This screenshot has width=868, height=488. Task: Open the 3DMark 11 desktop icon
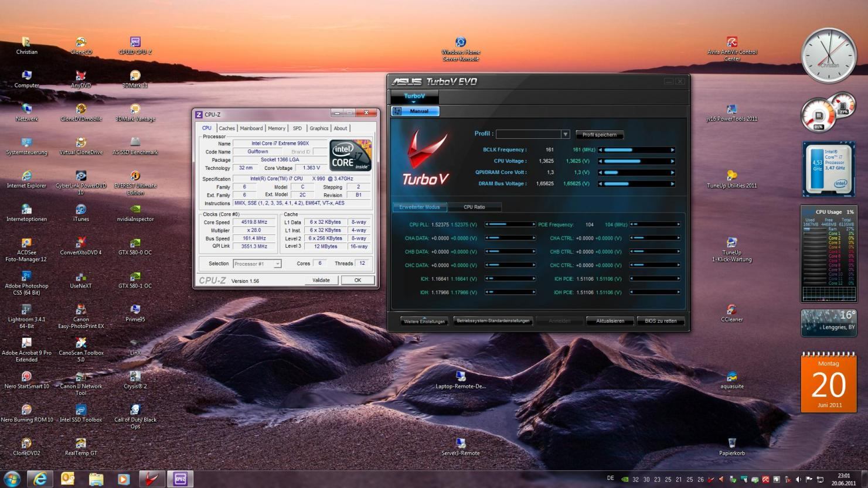135,79
